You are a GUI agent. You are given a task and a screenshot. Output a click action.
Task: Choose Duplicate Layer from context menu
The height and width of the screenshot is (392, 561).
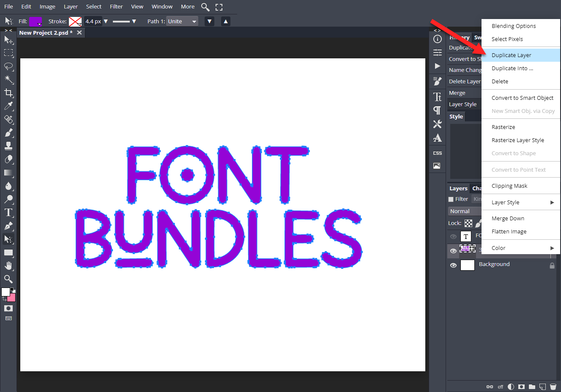click(x=521, y=55)
